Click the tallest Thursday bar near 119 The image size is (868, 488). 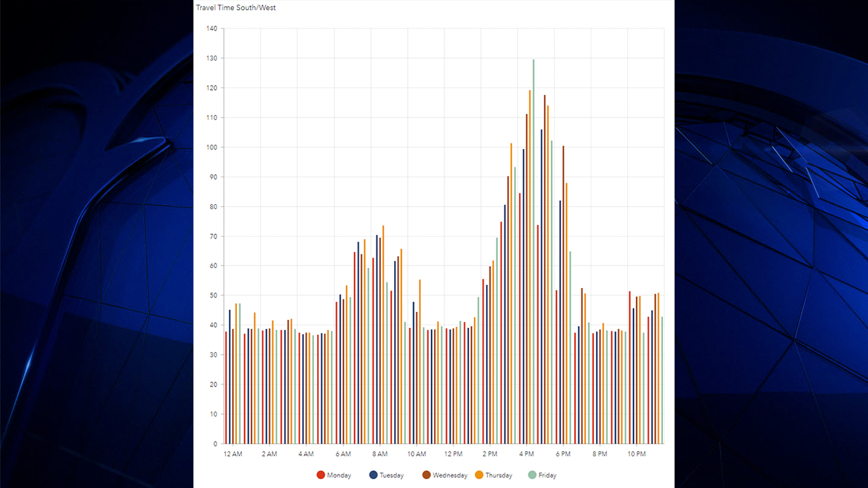pos(530,268)
